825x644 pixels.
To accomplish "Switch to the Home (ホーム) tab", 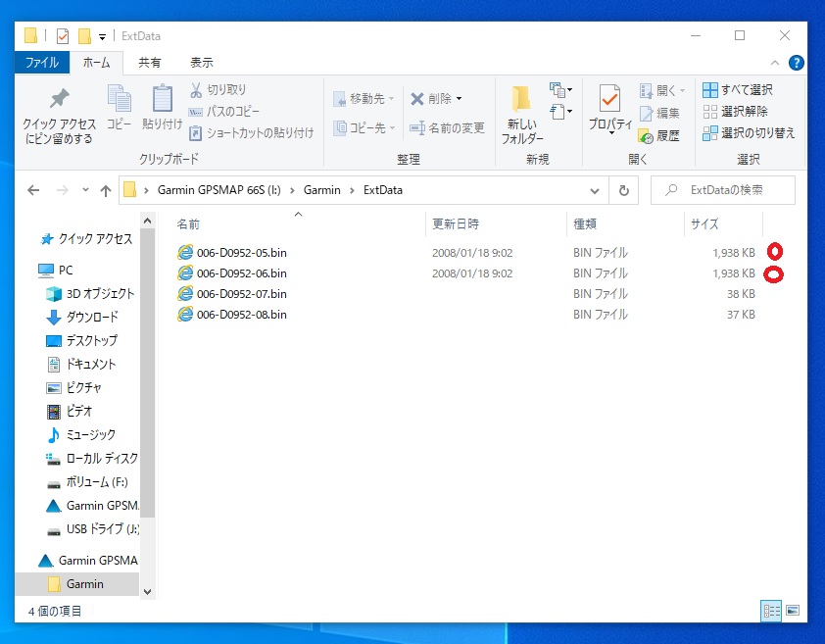I will (96, 63).
